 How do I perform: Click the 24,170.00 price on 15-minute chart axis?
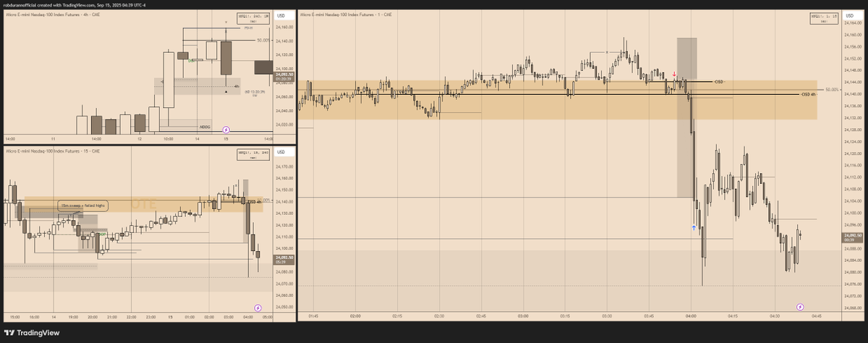284,166
